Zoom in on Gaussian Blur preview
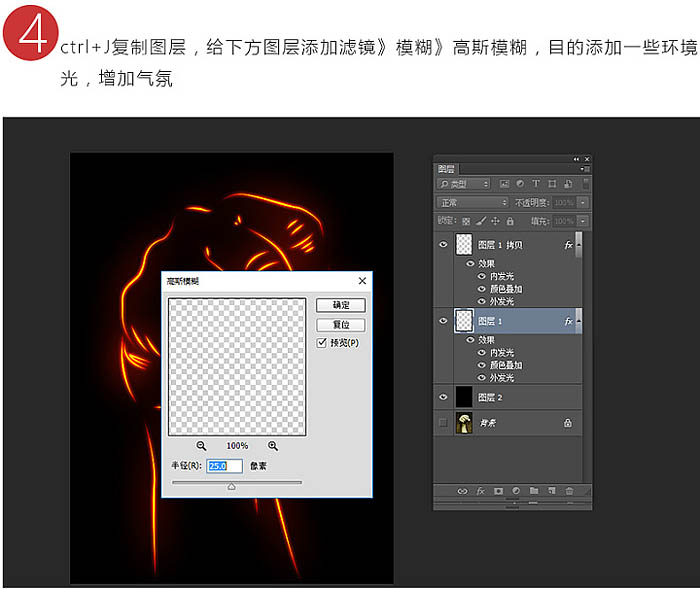 [x=273, y=446]
